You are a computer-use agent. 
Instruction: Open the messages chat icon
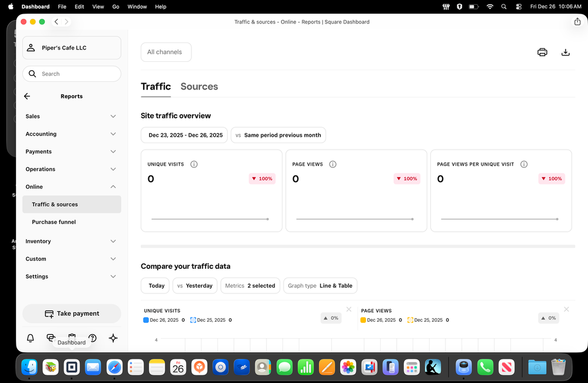(51, 338)
